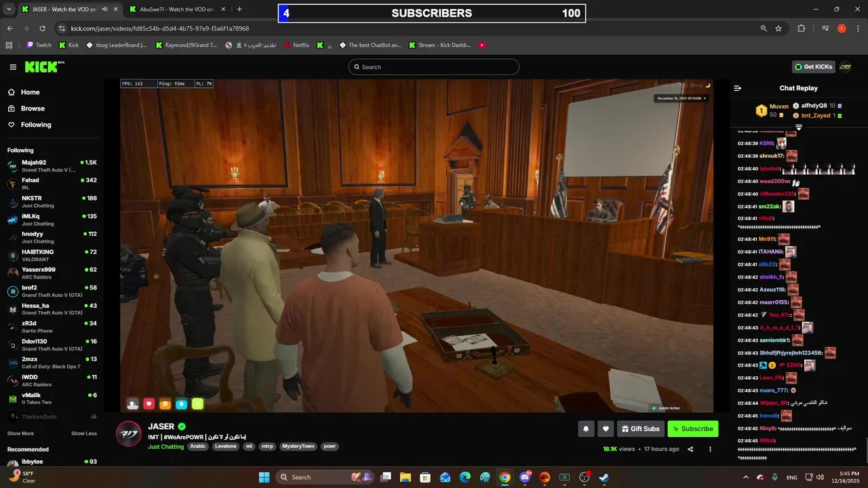Image resolution: width=868 pixels, height=488 pixels.
Task: Open Browse in the sidebar
Action: [33, 108]
